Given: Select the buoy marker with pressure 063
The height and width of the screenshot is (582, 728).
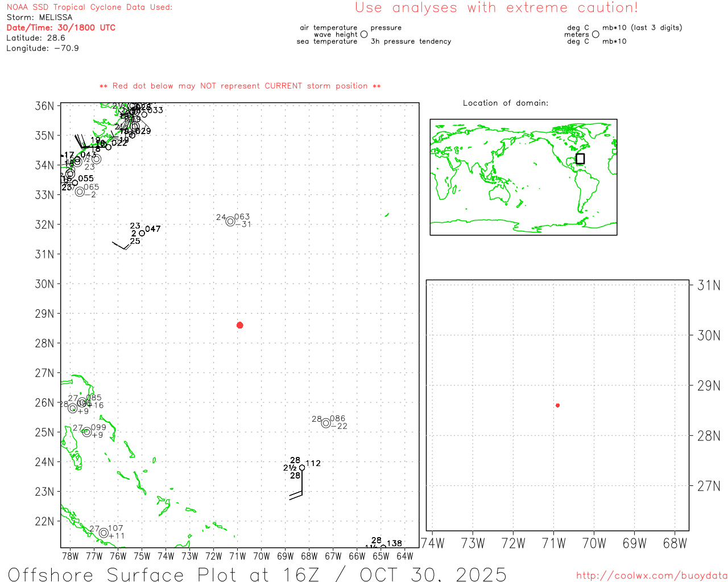Looking at the screenshot, I should [230, 221].
